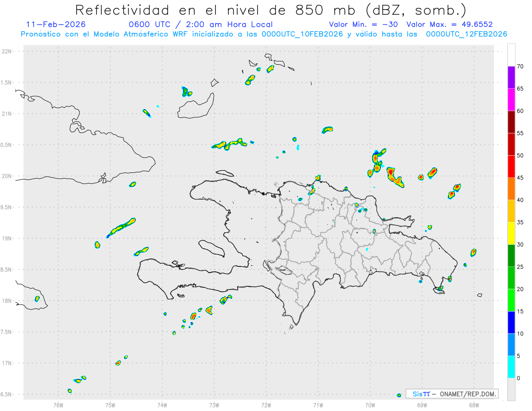Pick the cyan 0–5 dBZ colorbar segment
The image size is (532, 411).
511,367
